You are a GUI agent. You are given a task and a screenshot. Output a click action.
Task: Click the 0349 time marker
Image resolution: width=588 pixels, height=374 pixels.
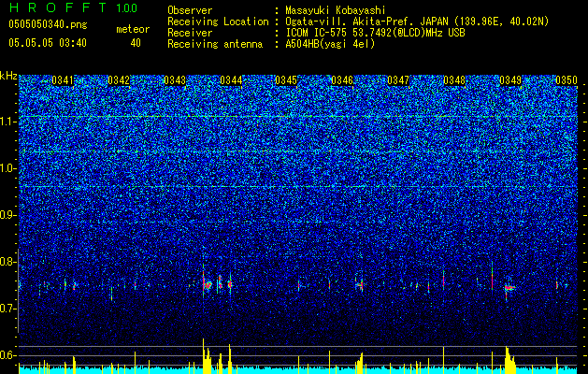[510, 80]
